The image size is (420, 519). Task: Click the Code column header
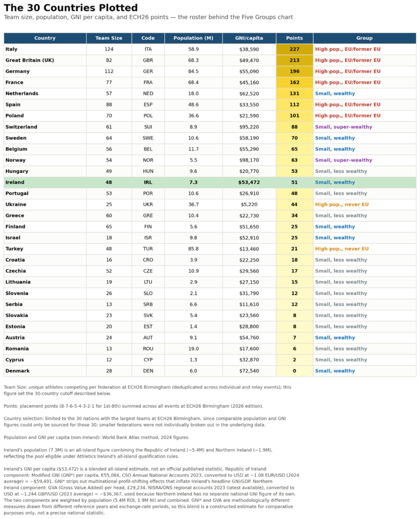pos(148,38)
